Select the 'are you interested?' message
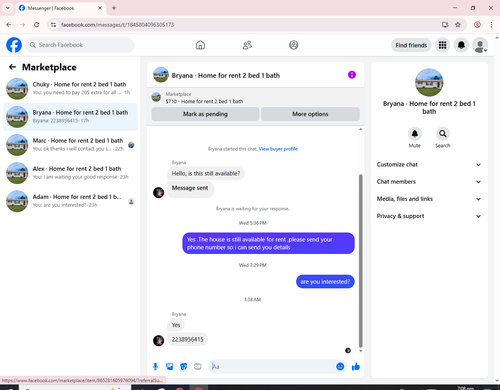This screenshot has width=500, height=390. [x=325, y=282]
